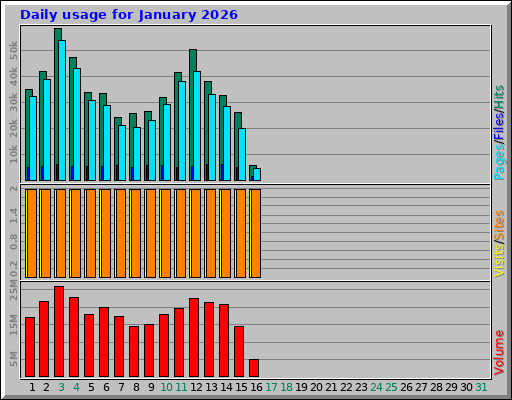The height and width of the screenshot is (400, 512).
Task: Click the 5M volume axis label
Action: coord(13,359)
